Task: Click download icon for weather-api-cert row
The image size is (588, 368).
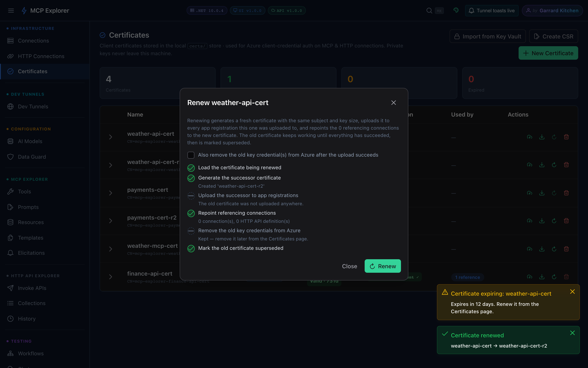Action: click(542, 137)
